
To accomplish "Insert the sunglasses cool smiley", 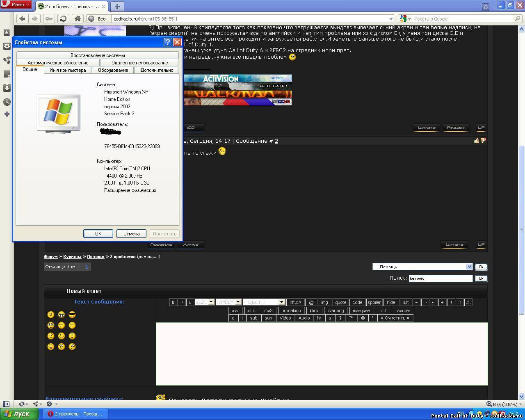I will click(x=72, y=315).
